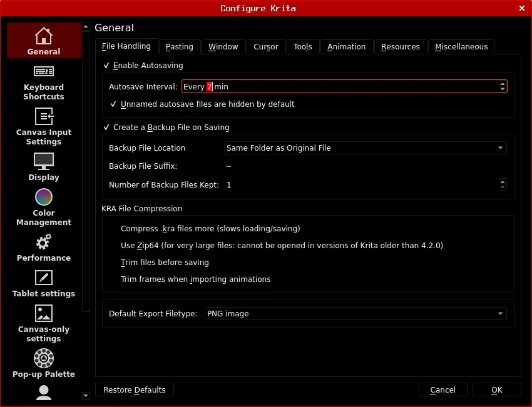This screenshot has height=407, width=532.
Task: Switch to the Resources tab
Action: [x=401, y=47]
